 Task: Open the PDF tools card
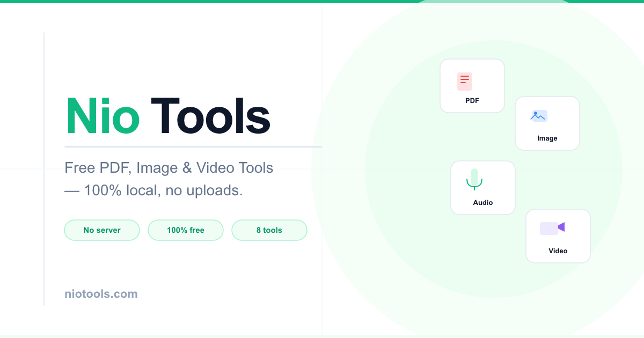click(x=472, y=86)
